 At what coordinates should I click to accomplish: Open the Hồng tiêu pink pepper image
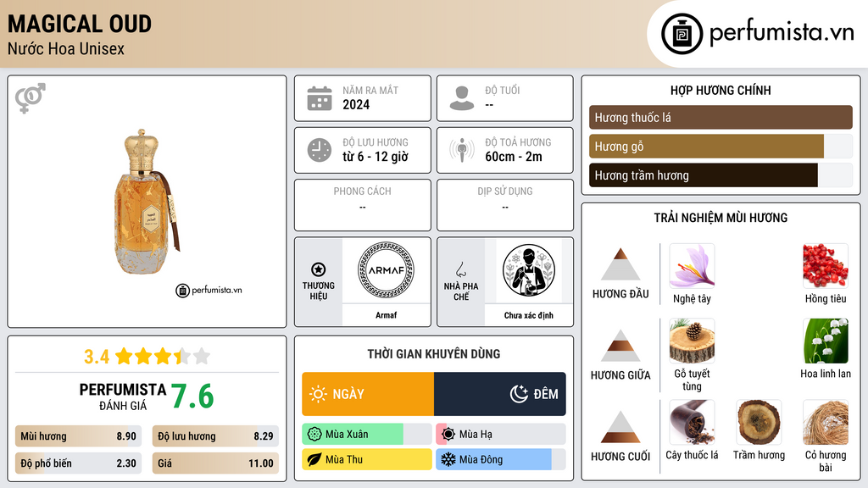(826, 266)
